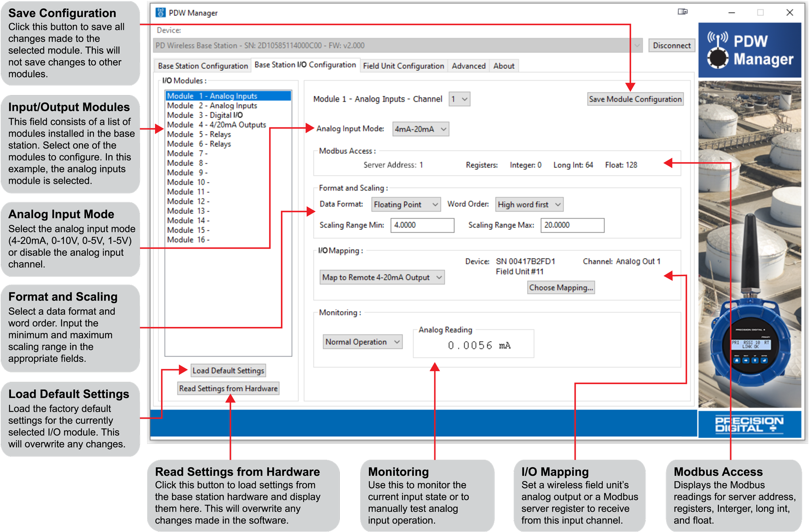Select the empty Module 8 row

tap(228, 163)
